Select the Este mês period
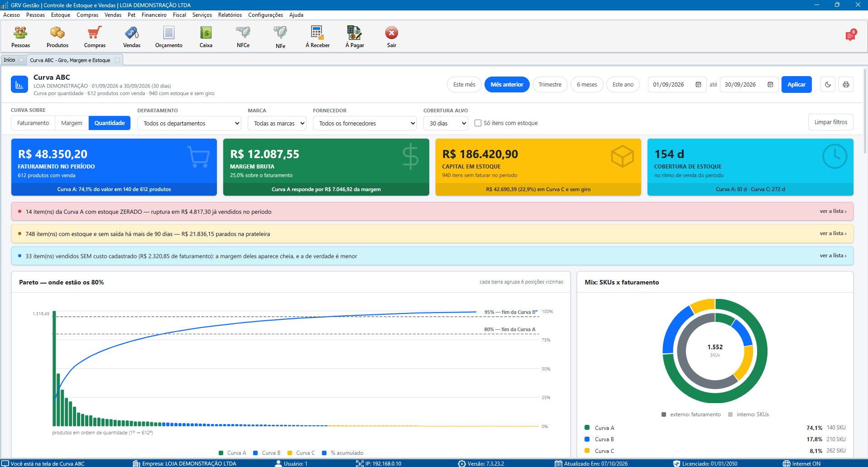Screen dimensions: 868x467 (464, 85)
